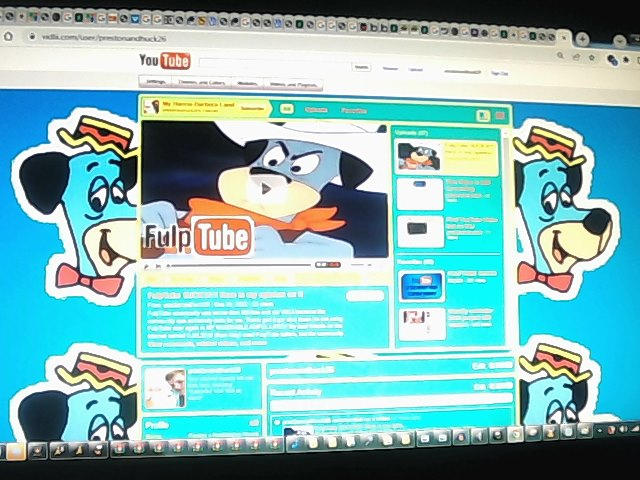640x480 pixels.
Task: Play the FulpTube video in player
Action: point(264,189)
